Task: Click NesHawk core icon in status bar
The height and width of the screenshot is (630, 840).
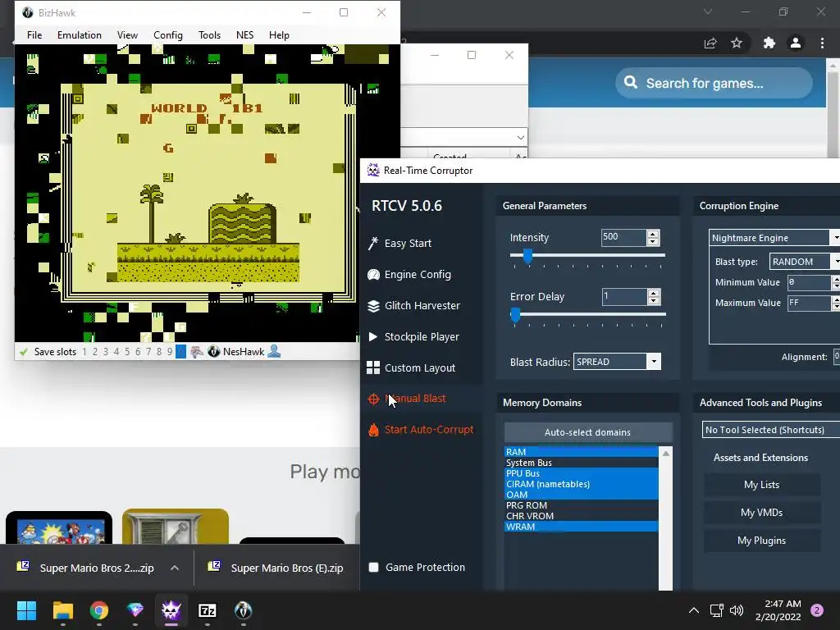Action: click(x=214, y=352)
